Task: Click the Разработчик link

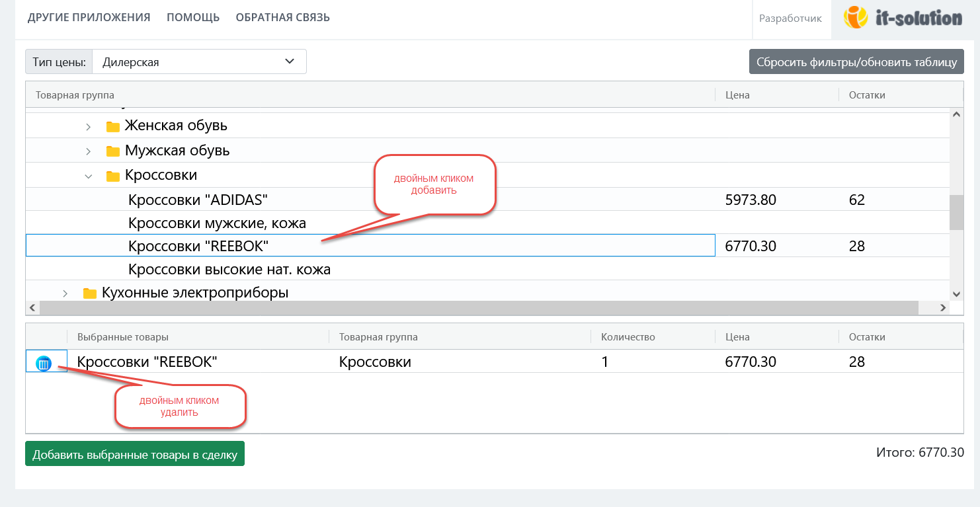Action: [x=790, y=19]
